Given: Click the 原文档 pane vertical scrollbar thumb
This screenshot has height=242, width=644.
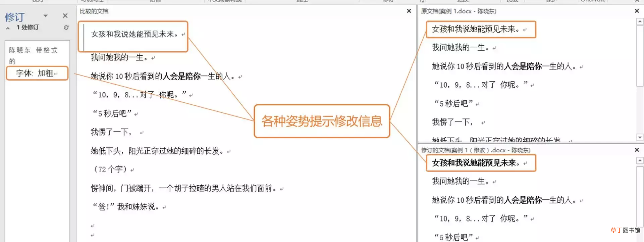Looking at the screenshot, I should [640, 56].
